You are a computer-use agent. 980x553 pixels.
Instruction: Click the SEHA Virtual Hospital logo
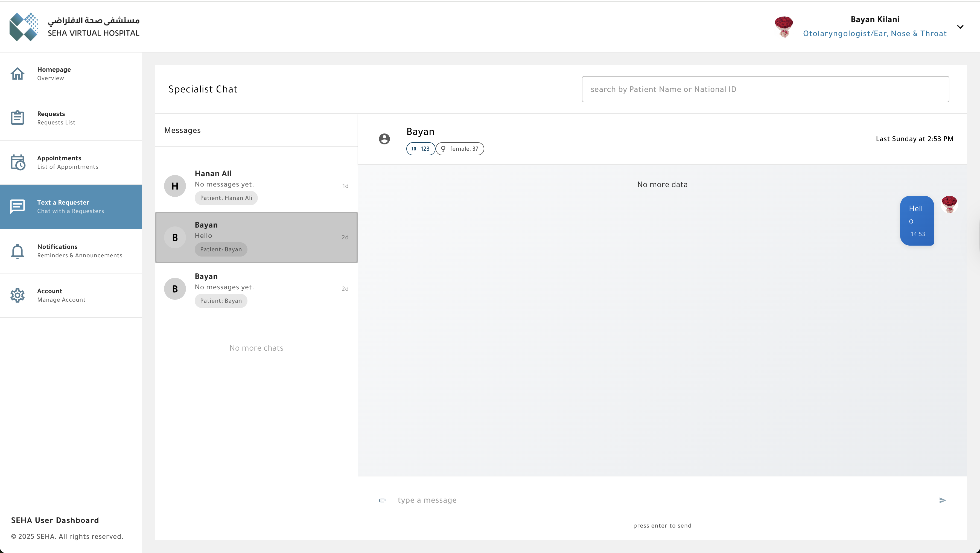pos(75,27)
